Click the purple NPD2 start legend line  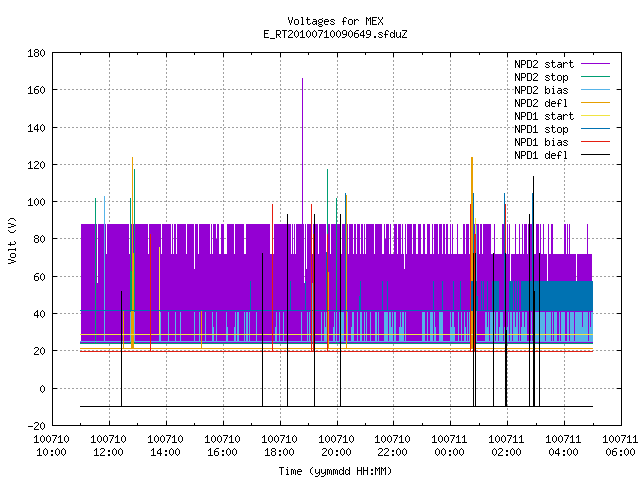595,64
